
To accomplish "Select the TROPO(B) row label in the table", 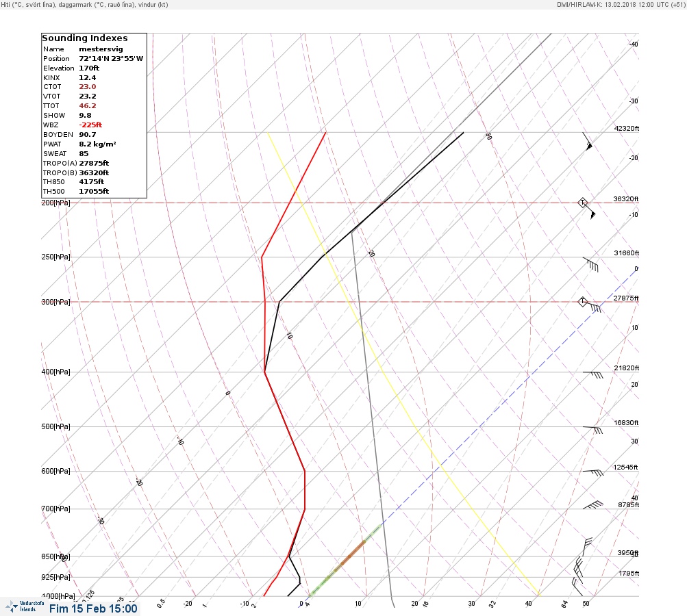I will pos(60,173).
